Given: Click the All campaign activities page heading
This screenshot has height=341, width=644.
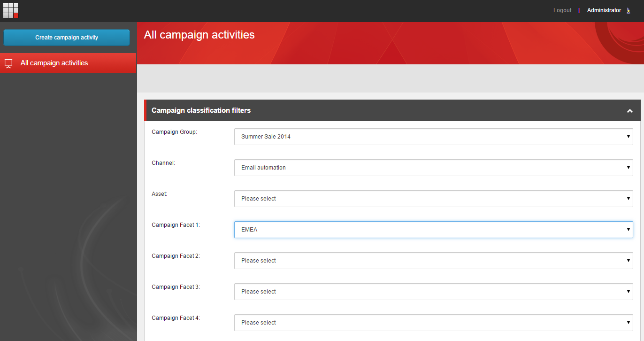Looking at the screenshot, I should point(199,35).
